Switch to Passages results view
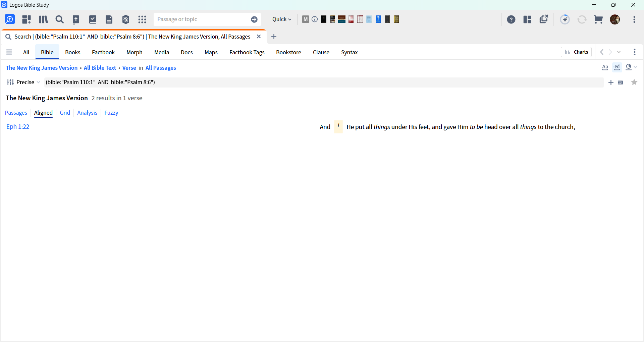The image size is (644, 342). [16, 113]
